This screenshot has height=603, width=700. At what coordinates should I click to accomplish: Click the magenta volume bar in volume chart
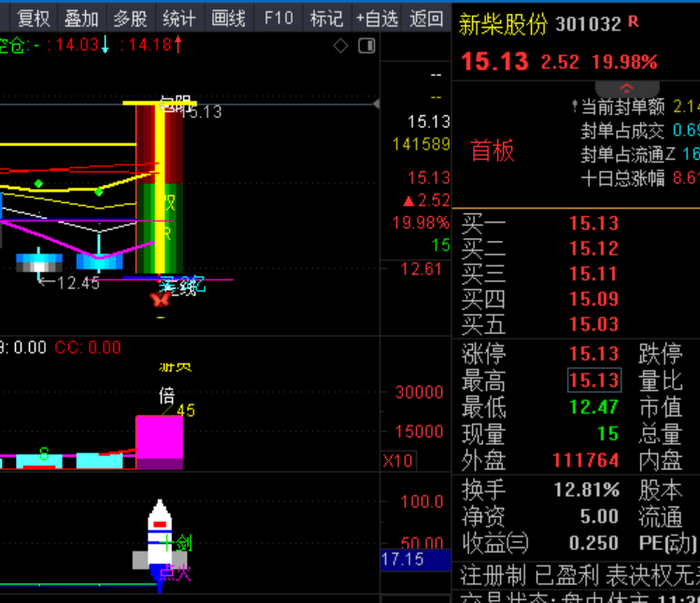[x=160, y=442]
